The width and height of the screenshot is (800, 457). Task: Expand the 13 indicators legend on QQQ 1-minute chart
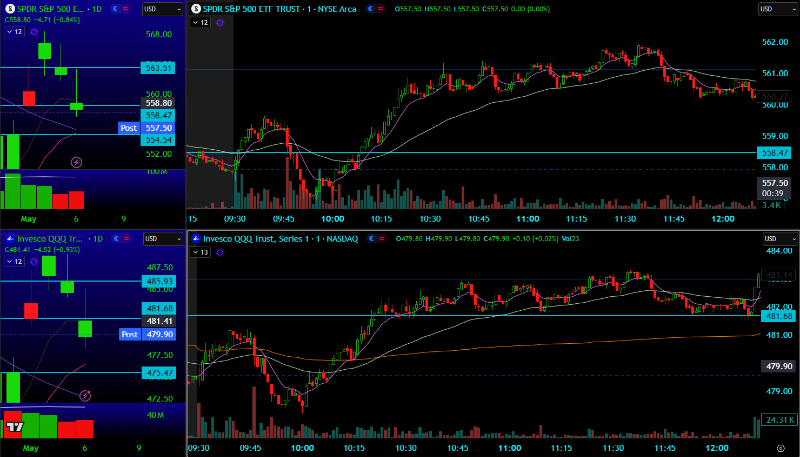click(200, 252)
